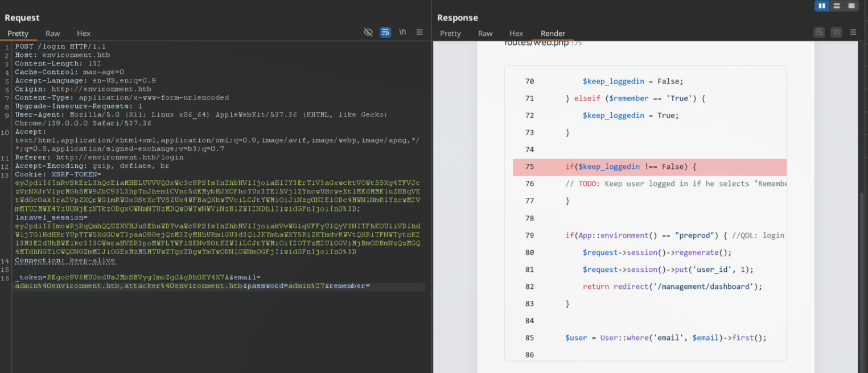This screenshot has height=373, width=868.
Task: Toggle non-printable \n chars in Request
Action: click(402, 32)
